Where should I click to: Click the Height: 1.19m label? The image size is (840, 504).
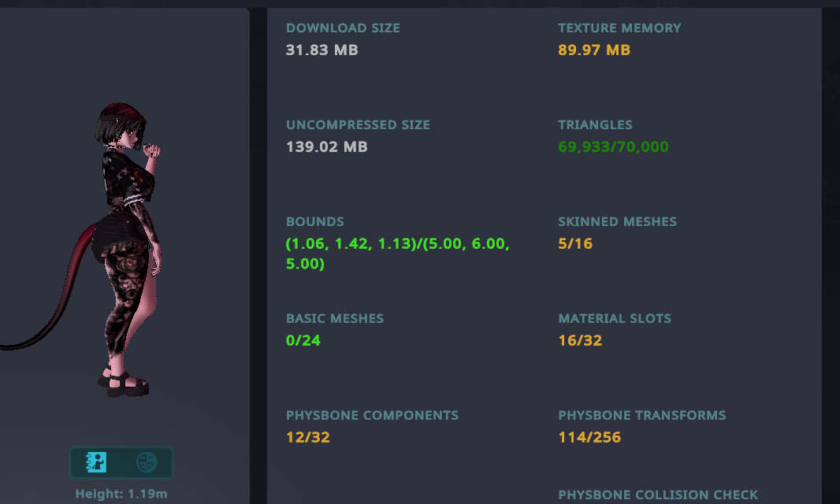coord(121,494)
